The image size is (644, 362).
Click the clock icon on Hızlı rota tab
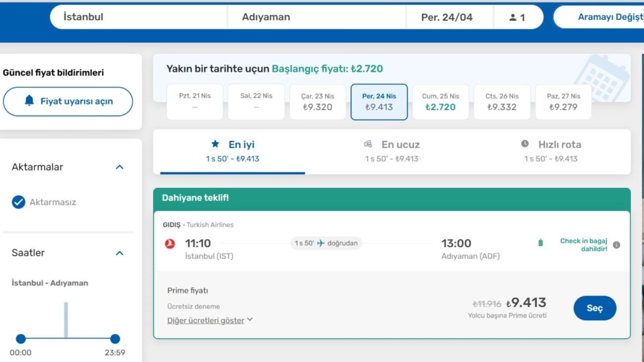coord(525,144)
